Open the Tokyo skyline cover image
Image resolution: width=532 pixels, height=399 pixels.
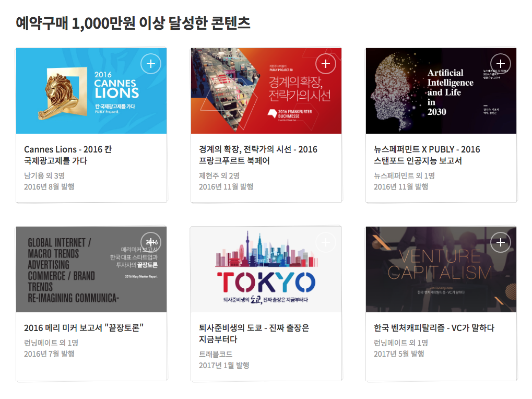pyautogui.click(x=266, y=269)
